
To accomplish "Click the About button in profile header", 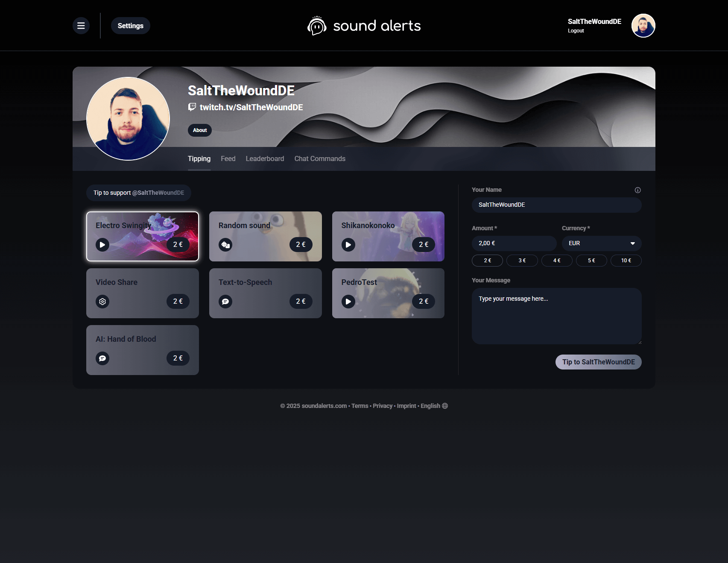I will 200,130.
